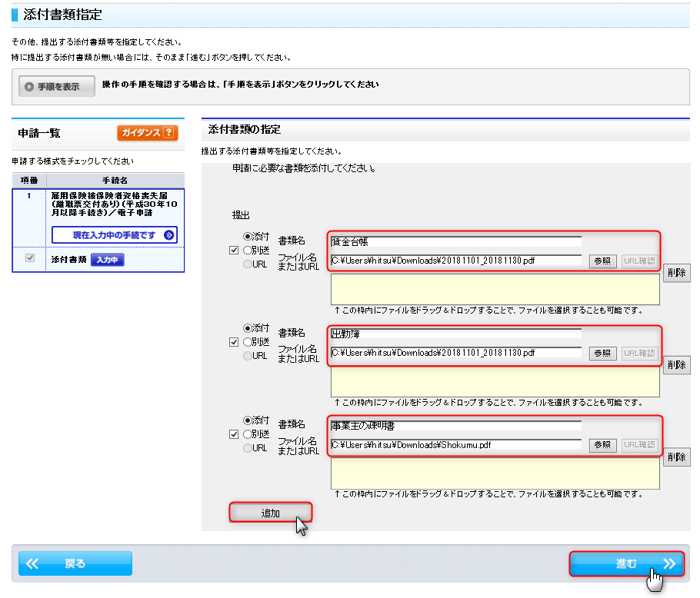Toggle the checkbox for 事業主の証明書 attachment
Viewport: 700px width, 598px height.
[234, 434]
